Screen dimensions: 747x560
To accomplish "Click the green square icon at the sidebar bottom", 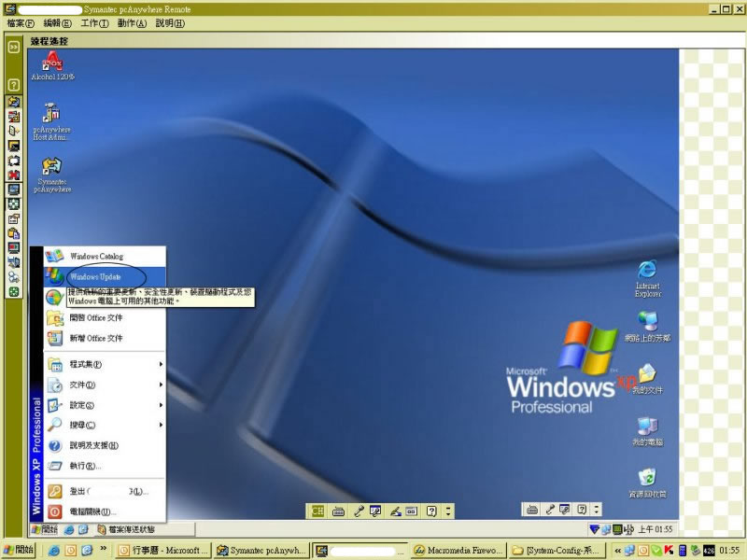I will pos(14,292).
